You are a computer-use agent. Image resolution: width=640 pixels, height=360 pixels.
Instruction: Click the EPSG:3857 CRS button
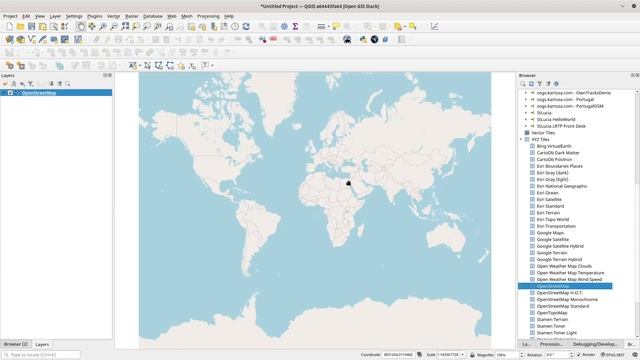click(x=613, y=355)
